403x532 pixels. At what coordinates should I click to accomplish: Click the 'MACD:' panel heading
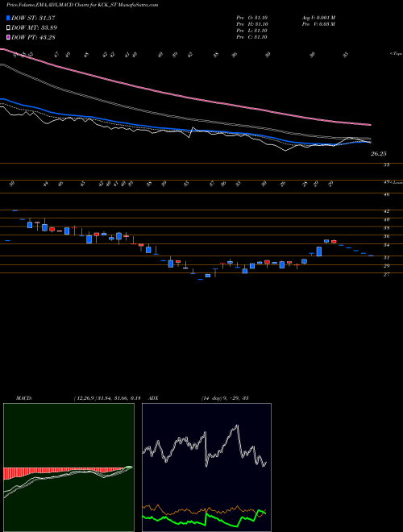click(x=23, y=398)
